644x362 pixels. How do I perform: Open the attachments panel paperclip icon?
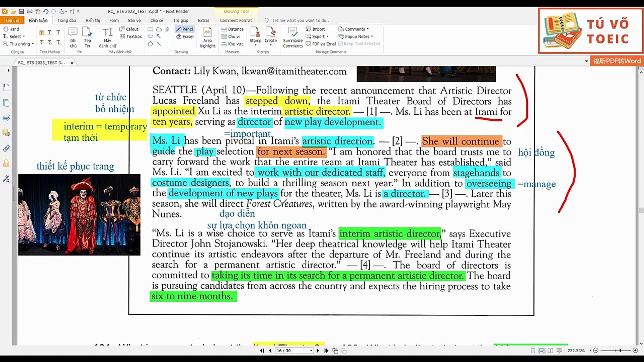6,148
